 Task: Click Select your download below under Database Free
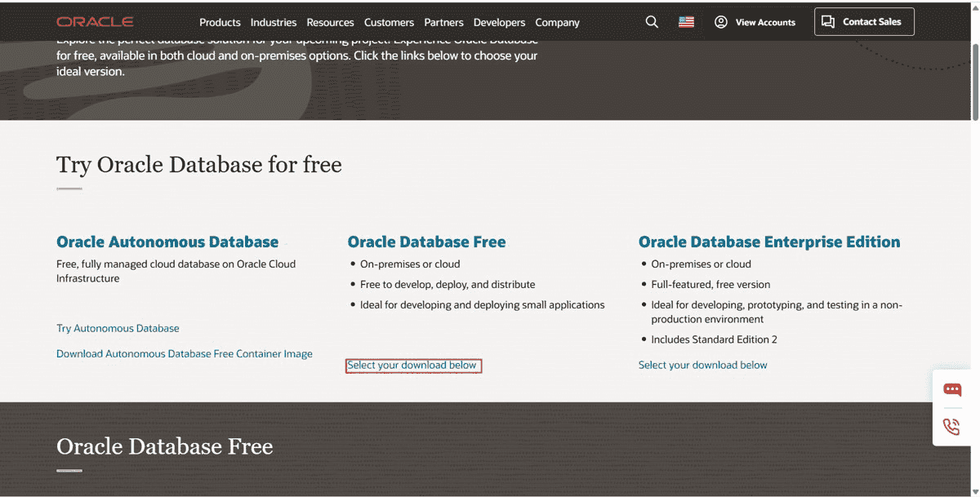point(412,366)
